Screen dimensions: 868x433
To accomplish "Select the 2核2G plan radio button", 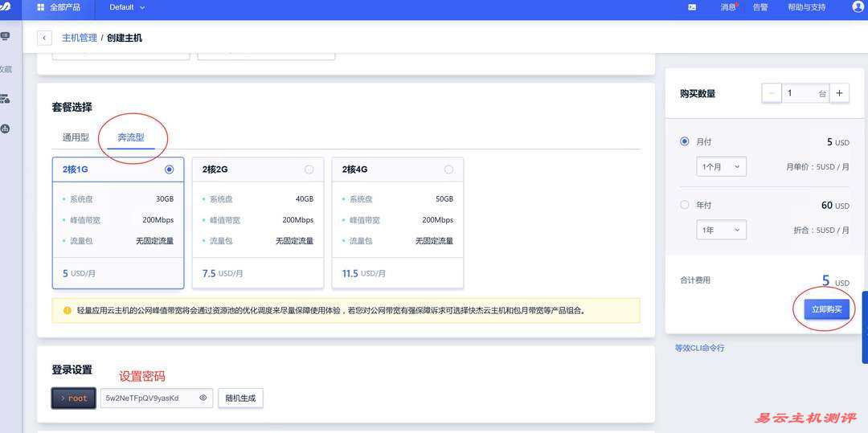I will point(309,170).
